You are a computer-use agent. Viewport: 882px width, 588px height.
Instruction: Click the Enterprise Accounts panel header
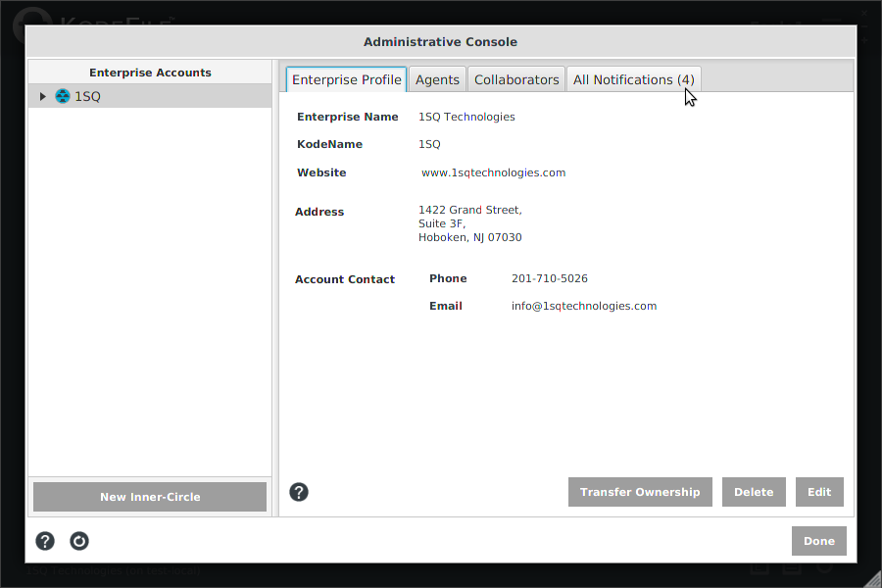[150, 73]
